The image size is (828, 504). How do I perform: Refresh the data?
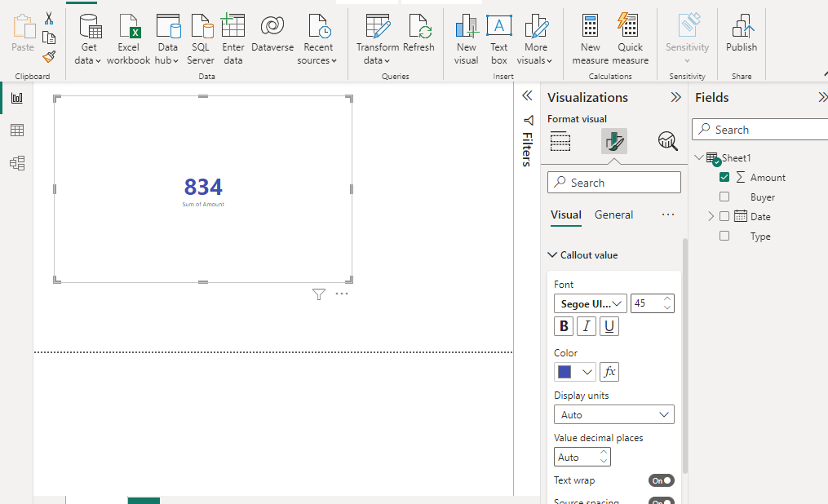(x=418, y=33)
